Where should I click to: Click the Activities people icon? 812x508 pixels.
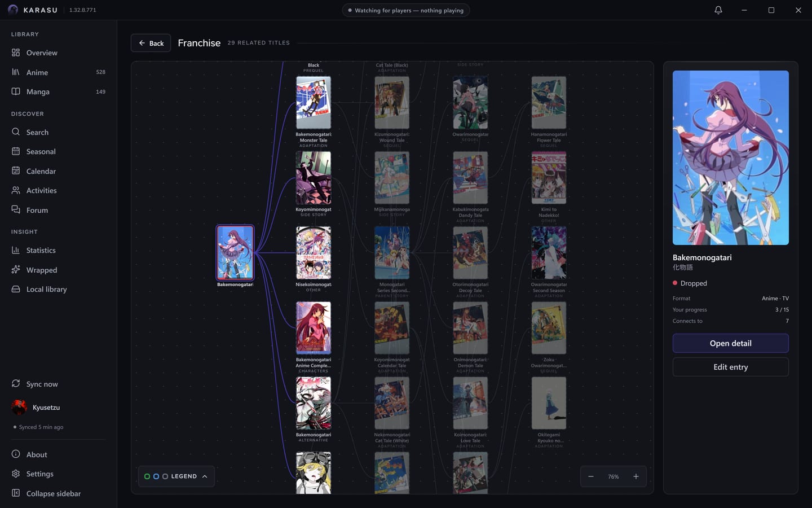tap(16, 190)
